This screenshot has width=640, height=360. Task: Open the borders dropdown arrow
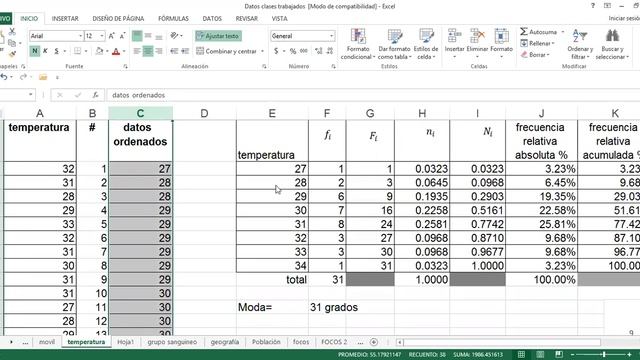(86, 51)
